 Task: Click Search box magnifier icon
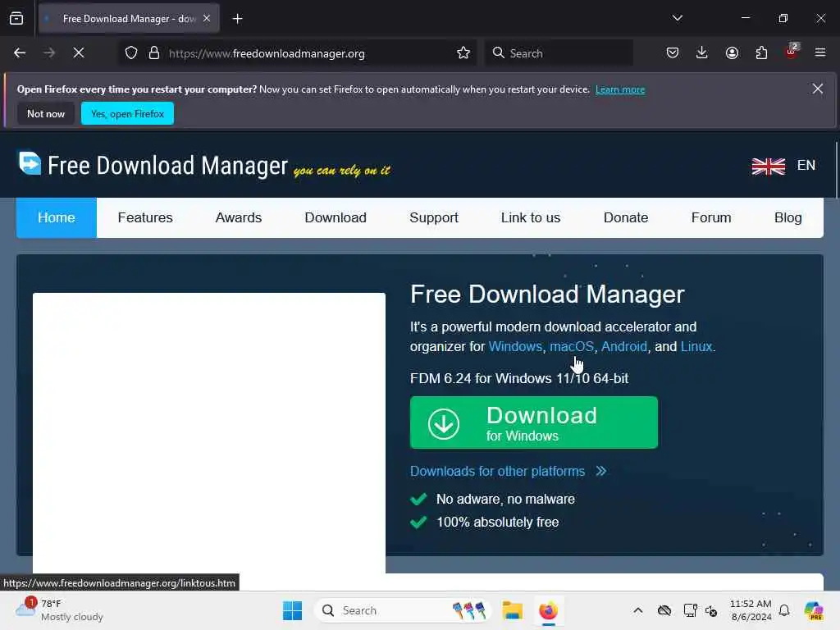coord(498,53)
